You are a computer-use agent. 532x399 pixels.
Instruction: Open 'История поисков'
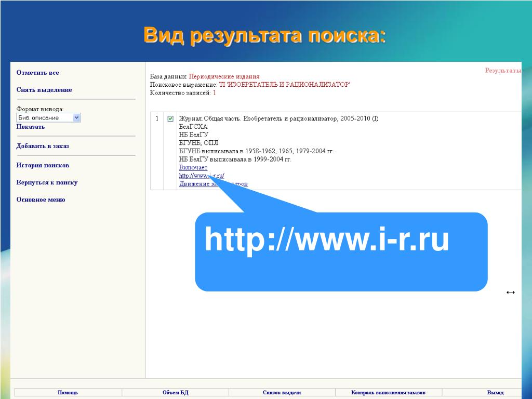pos(43,165)
